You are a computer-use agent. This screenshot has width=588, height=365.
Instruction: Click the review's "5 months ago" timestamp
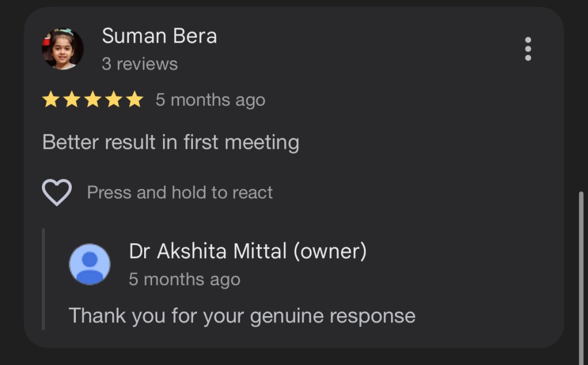(x=210, y=100)
